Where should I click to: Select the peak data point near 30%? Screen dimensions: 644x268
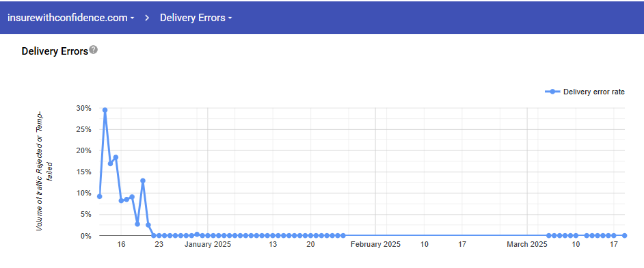coord(105,110)
